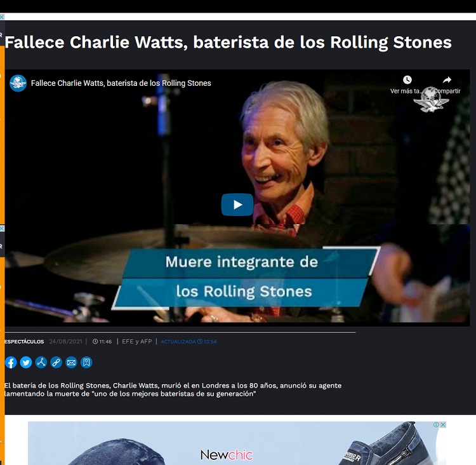Open the video title link
Image resolution: width=476 pixels, height=465 pixels.
121,83
